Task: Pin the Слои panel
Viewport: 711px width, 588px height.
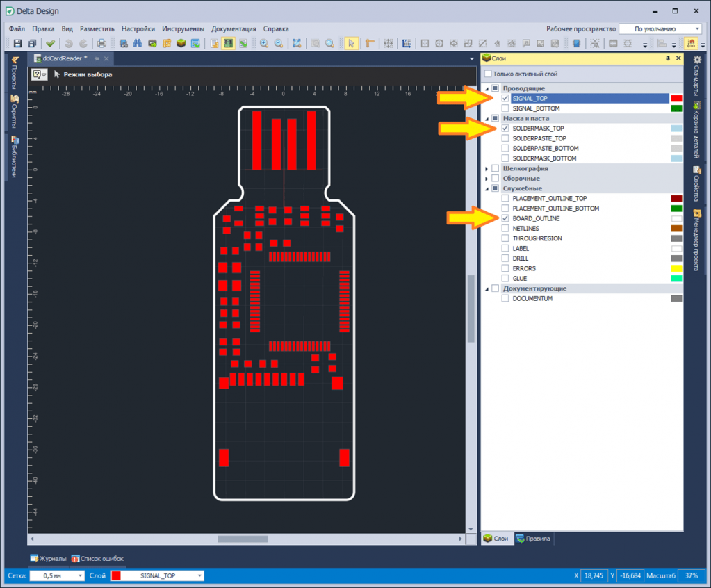Action: (x=667, y=58)
